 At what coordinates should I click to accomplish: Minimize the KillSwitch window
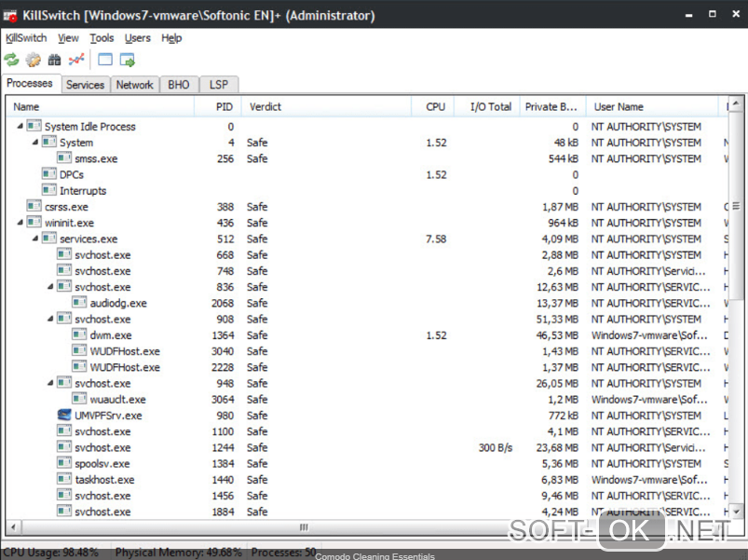688,15
